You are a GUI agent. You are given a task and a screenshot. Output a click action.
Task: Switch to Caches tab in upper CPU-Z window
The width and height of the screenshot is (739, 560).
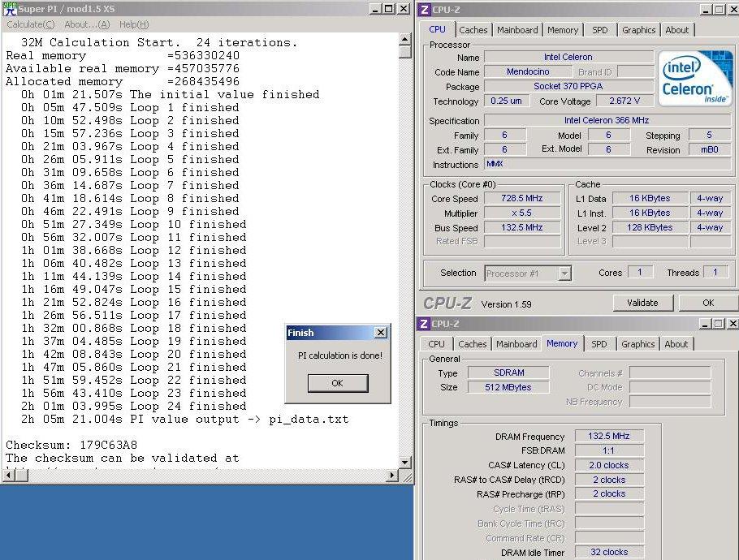[x=473, y=30]
